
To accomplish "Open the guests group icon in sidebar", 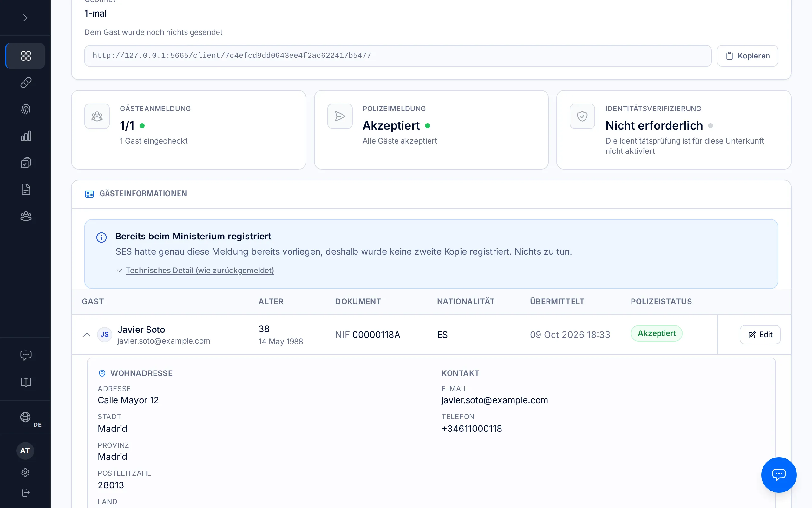I will coord(25,216).
